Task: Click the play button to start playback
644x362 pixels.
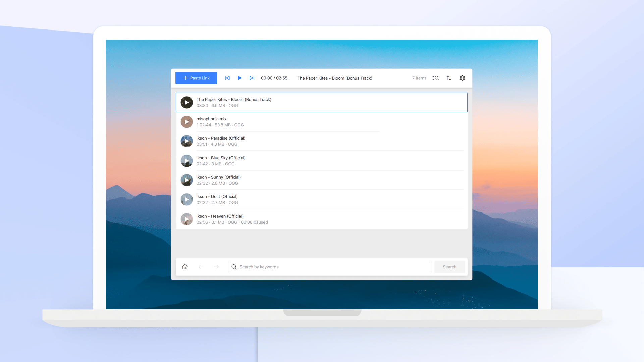Action: click(239, 78)
